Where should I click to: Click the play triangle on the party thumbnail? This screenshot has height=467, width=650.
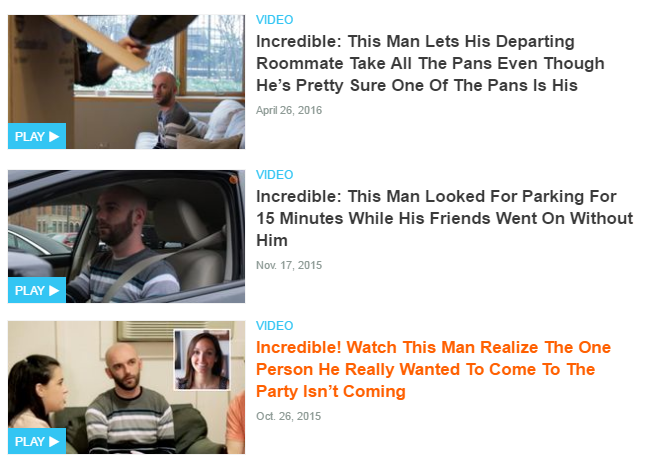click(54, 441)
